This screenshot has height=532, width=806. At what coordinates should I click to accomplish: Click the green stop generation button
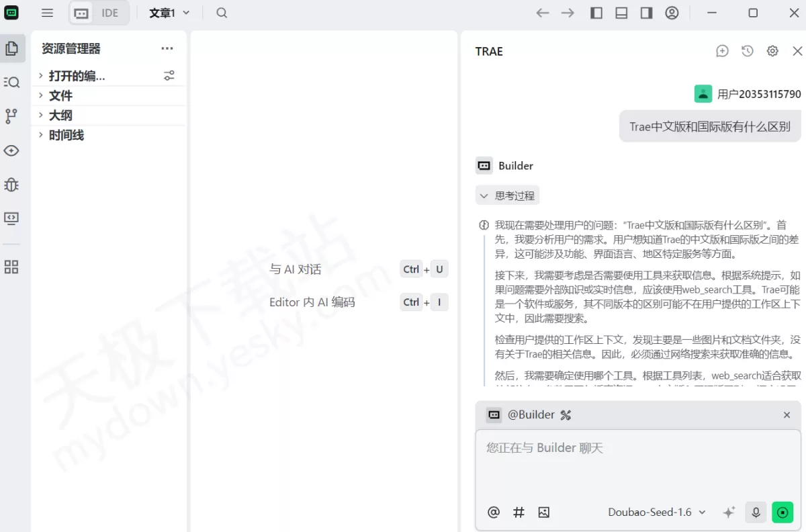tap(782, 513)
